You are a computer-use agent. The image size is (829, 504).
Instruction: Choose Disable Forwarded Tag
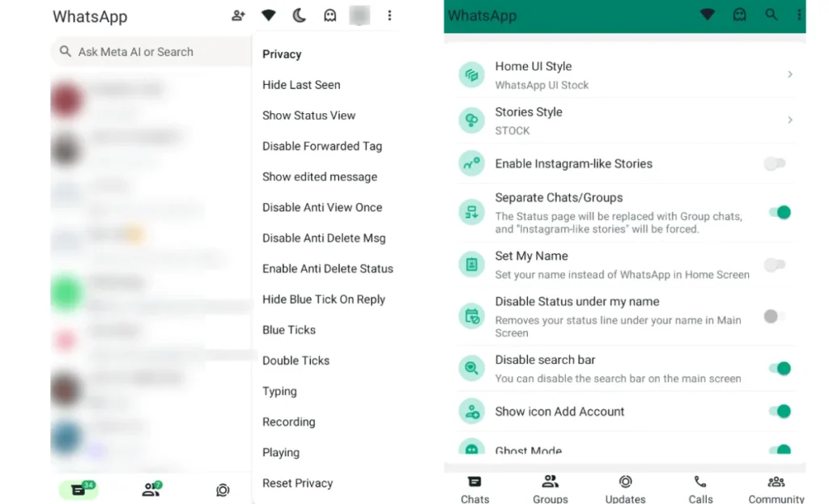point(322,146)
